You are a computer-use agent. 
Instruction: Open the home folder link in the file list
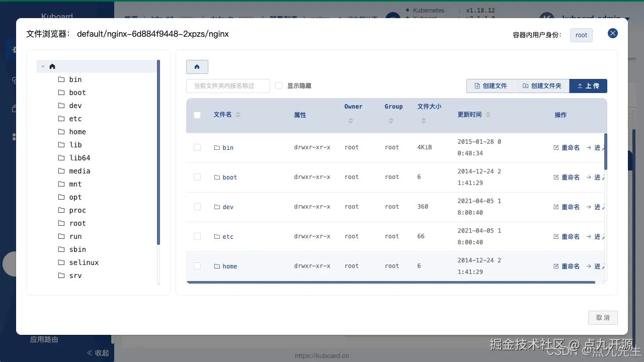(x=229, y=266)
